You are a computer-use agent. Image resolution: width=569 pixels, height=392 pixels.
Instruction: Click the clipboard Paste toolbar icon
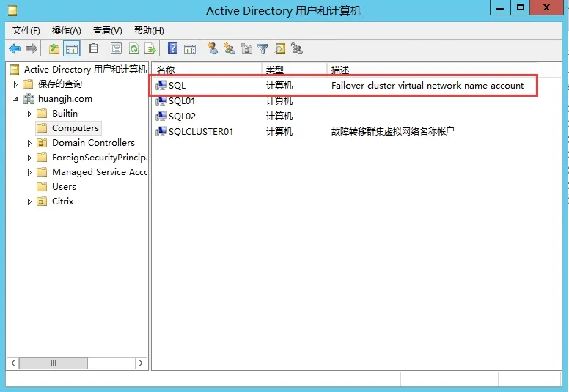[94, 48]
